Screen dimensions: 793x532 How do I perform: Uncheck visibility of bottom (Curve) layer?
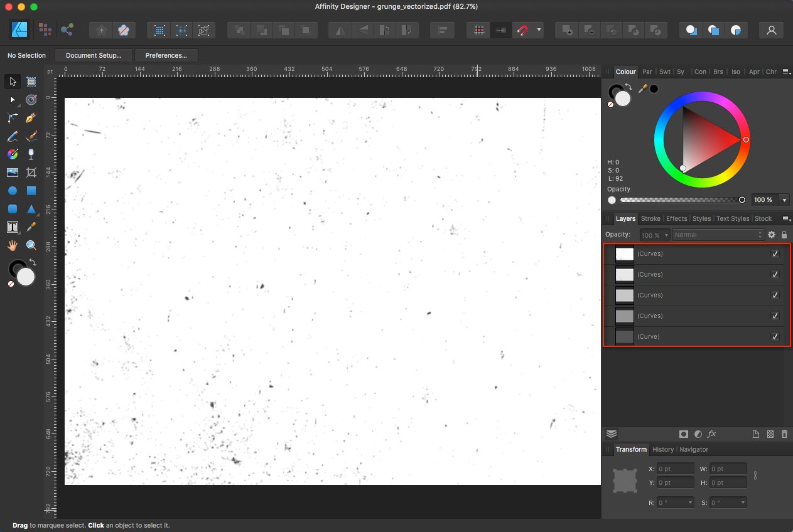click(775, 337)
